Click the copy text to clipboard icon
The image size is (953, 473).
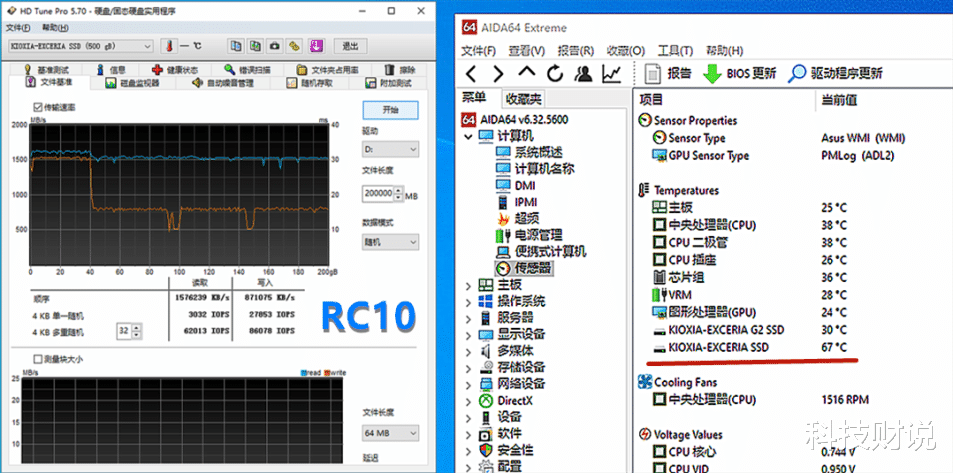click(x=236, y=46)
